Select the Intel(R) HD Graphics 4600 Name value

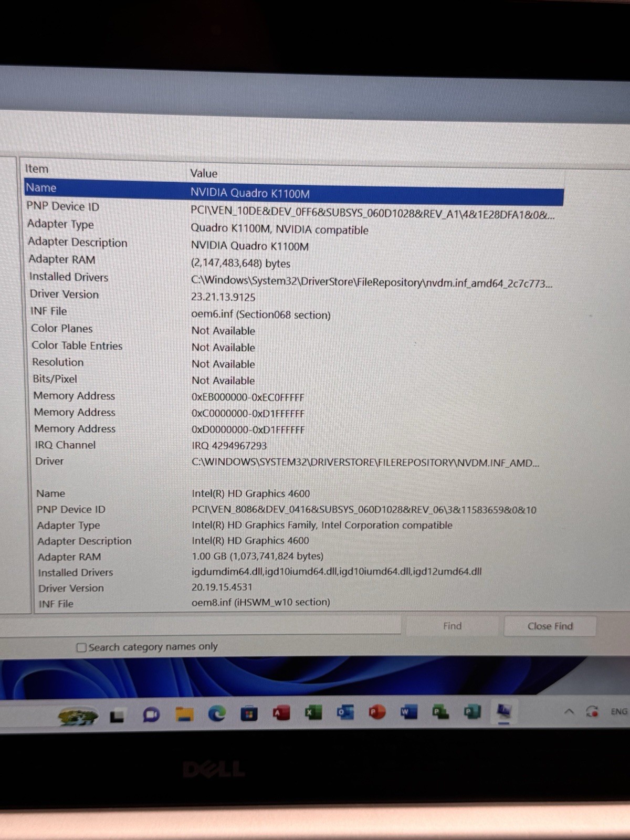251,493
